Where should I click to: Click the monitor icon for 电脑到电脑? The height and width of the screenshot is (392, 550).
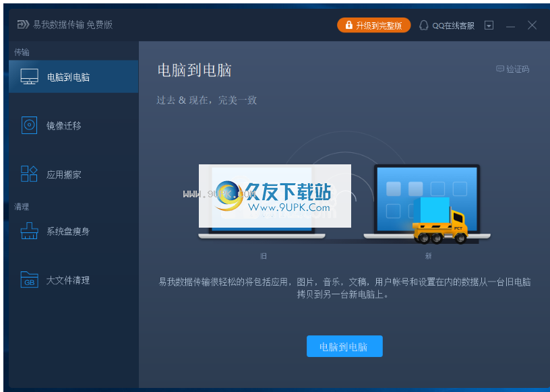(30, 76)
